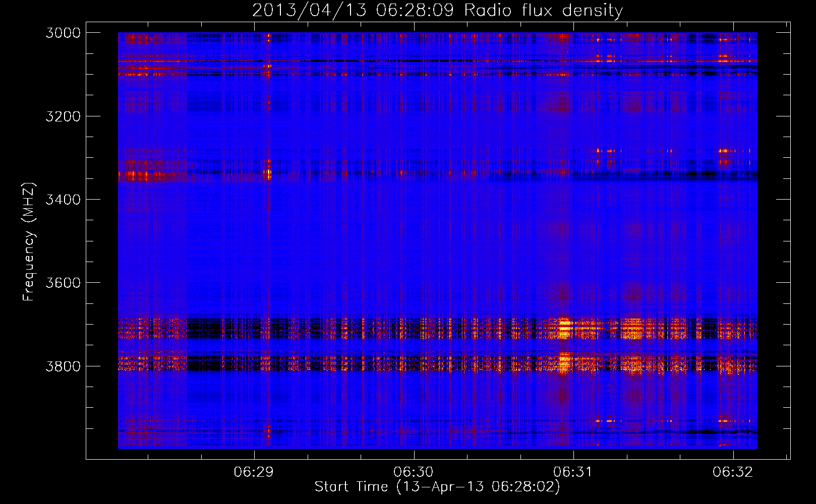The image size is (816, 504).
Task: Click the 06:30 time tick label
Action: pos(414,472)
